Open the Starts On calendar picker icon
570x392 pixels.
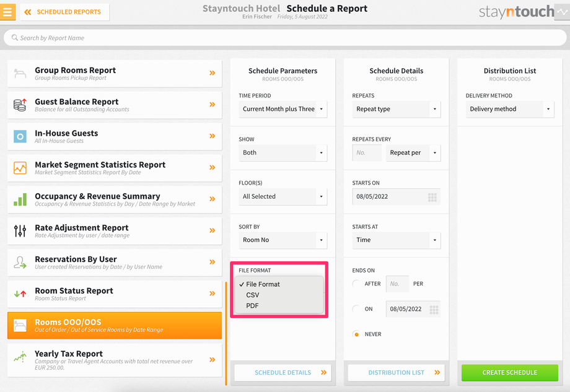(432, 198)
